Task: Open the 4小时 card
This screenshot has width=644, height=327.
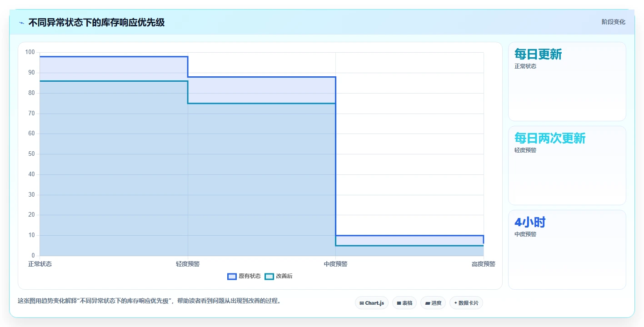Action: coord(567,249)
